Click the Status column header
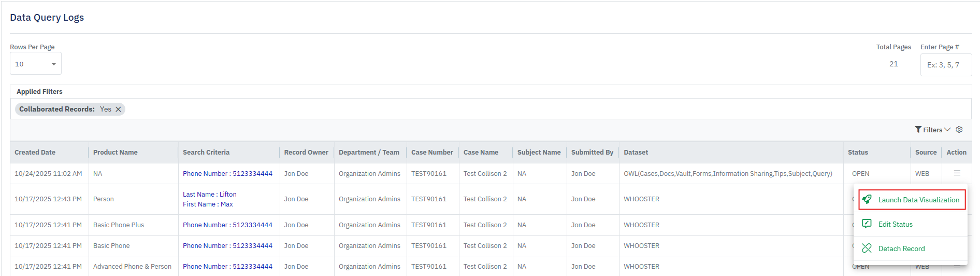The height and width of the screenshot is (276, 980). (x=858, y=152)
